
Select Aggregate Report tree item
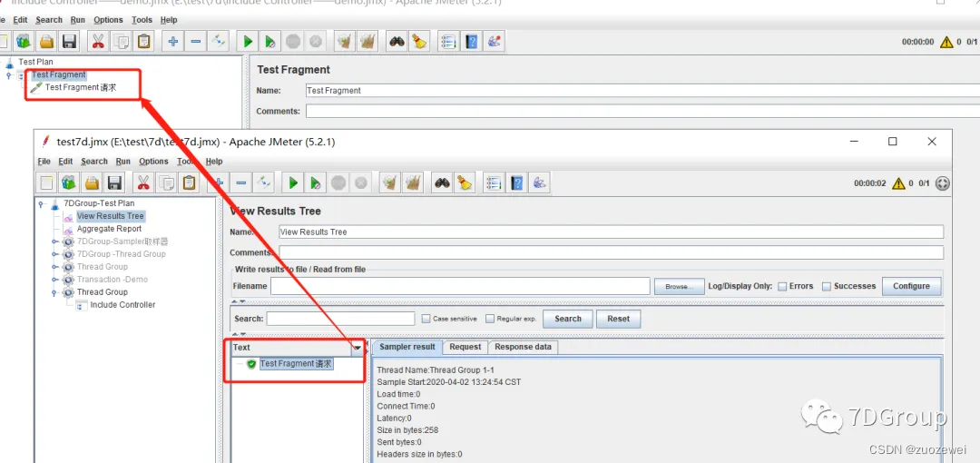pos(110,229)
